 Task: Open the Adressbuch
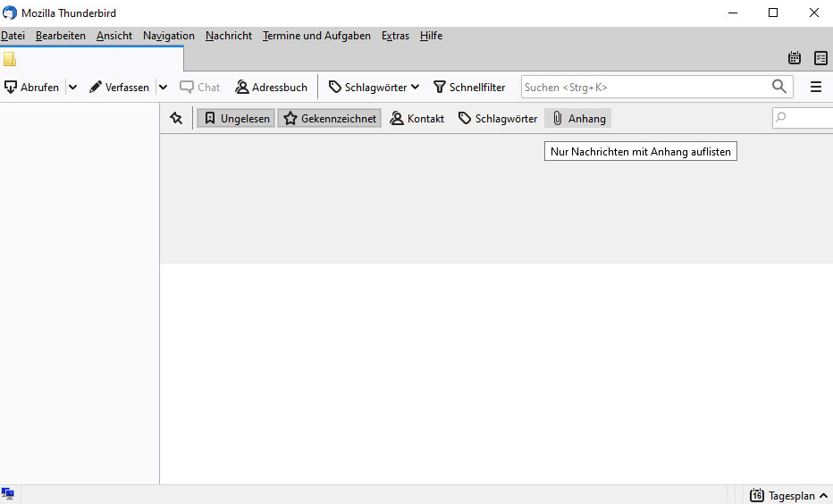click(272, 87)
